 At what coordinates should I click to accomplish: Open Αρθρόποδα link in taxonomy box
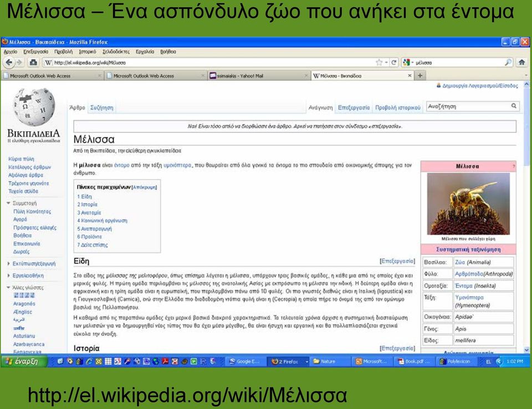[469, 274]
